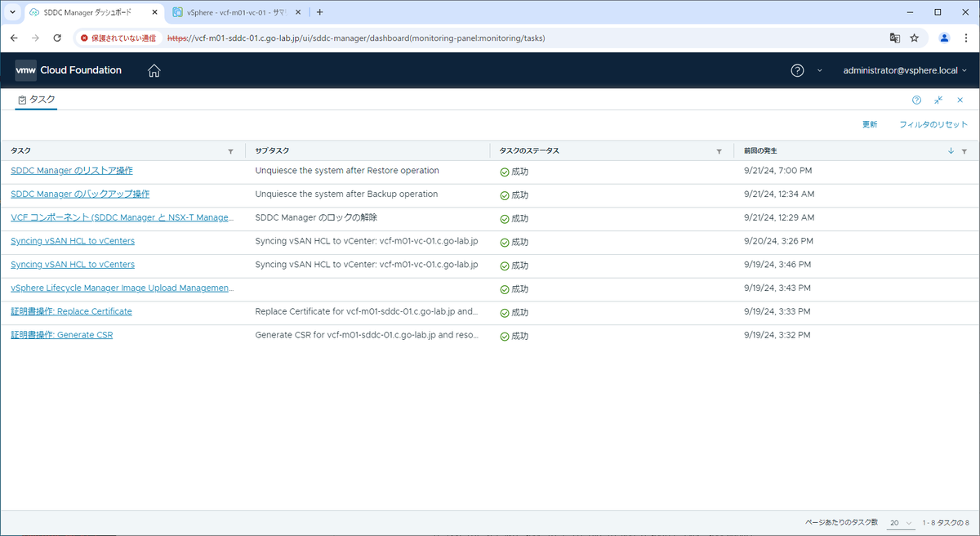Select timestamp '9/21/24, 7:00 PM'
Viewport: 980px width, 536px height.
click(777, 171)
